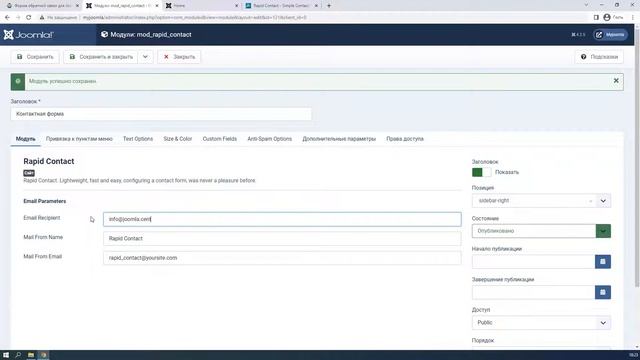Close the Home browser tab
This screenshot has height=360, width=640.
pyautogui.click(x=236, y=6)
